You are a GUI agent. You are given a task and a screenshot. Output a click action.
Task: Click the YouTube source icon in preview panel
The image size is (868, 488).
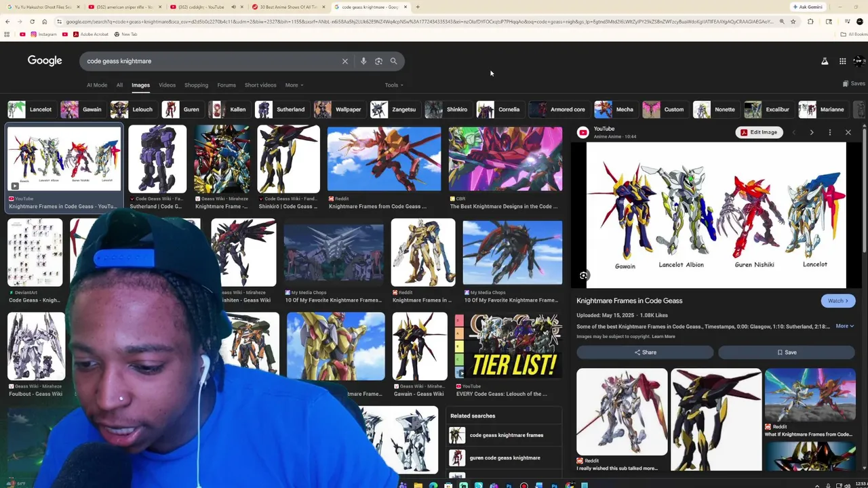pos(583,132)
